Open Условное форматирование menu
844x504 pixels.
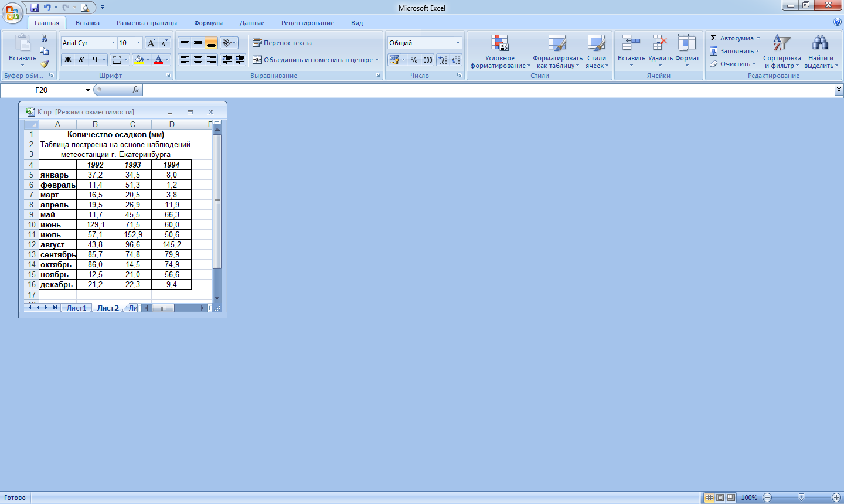500,52
